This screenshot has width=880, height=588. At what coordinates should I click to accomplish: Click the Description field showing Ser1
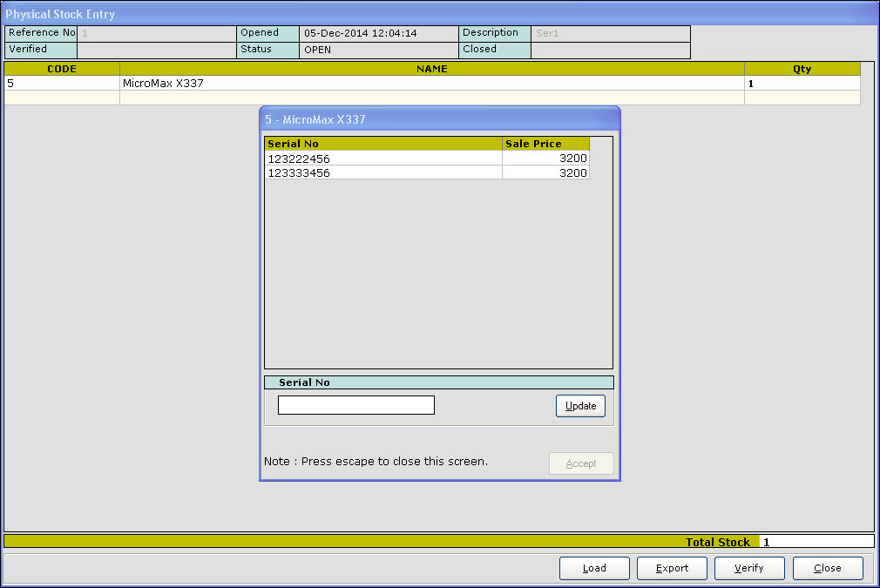(x=611, y=33)
